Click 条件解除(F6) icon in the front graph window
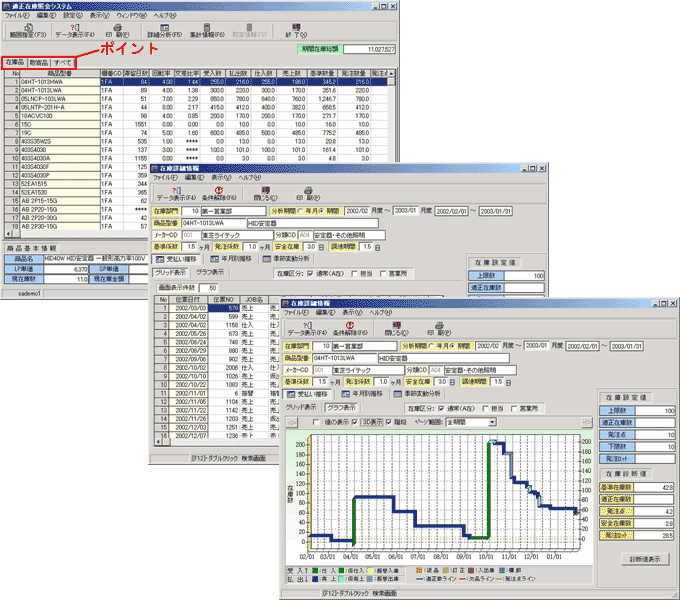680x600 pixels. coord(350,329)
